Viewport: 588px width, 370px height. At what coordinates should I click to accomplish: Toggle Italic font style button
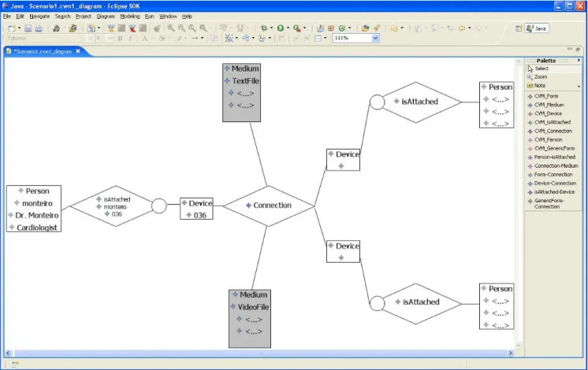[130, 39]
